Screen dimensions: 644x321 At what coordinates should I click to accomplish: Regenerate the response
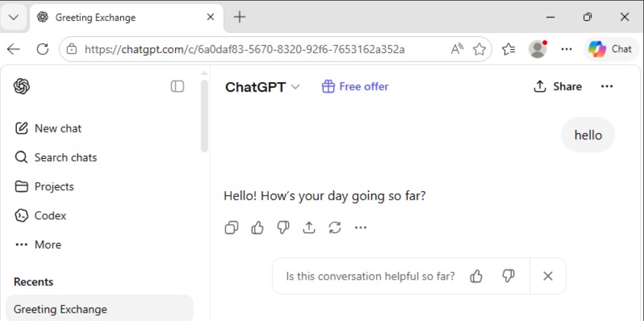[335, 227]
